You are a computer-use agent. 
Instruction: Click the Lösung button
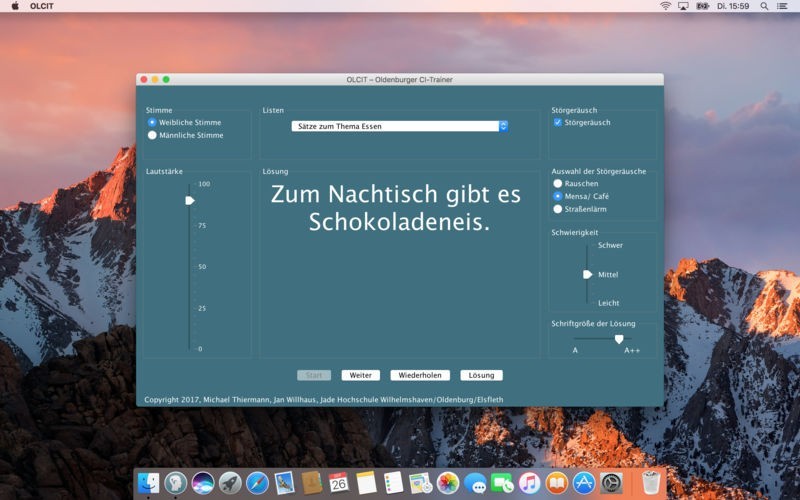click(x=481, y=375)
